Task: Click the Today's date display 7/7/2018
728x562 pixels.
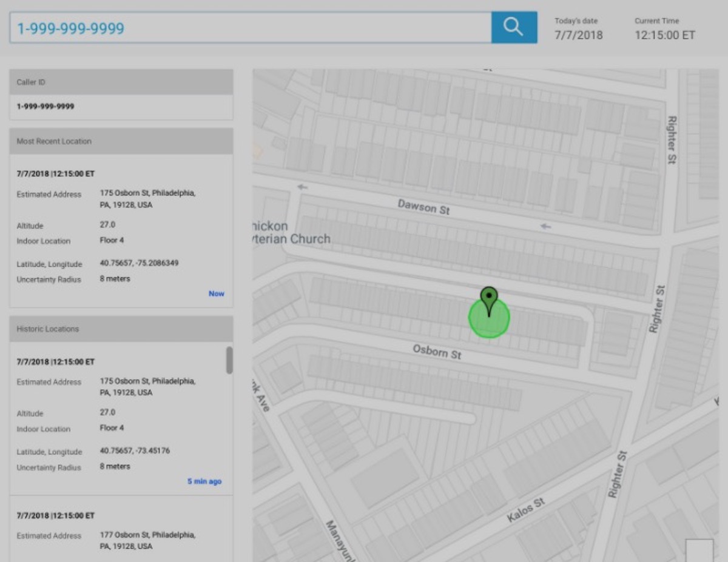Action: point(578,35)
